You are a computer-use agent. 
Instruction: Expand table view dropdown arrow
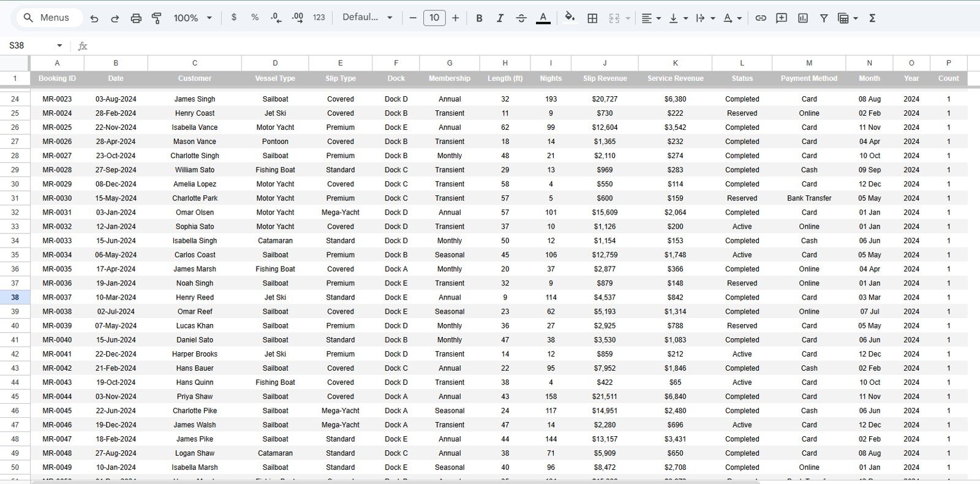pyautogui.click(x=856, y=18)
